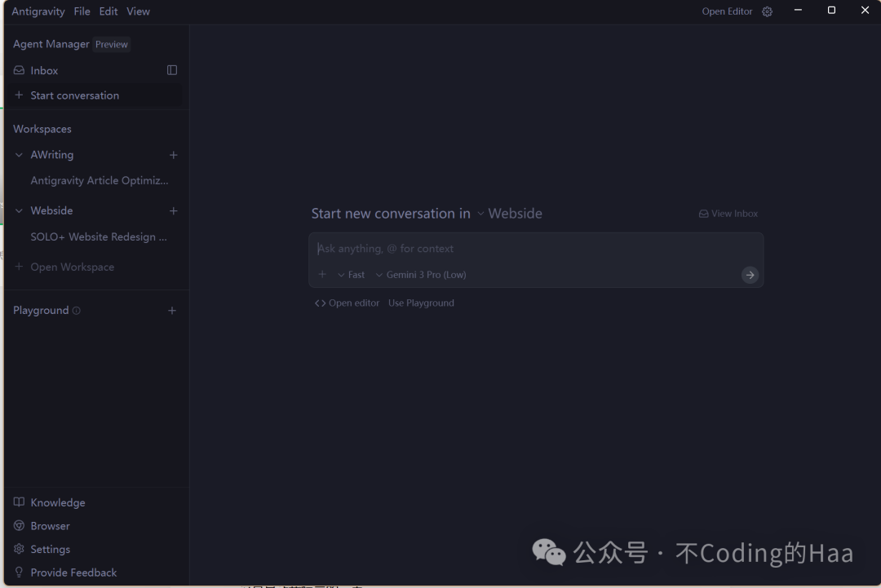Open Antigravity Article Optimiz... conversation

click(100, 180)
